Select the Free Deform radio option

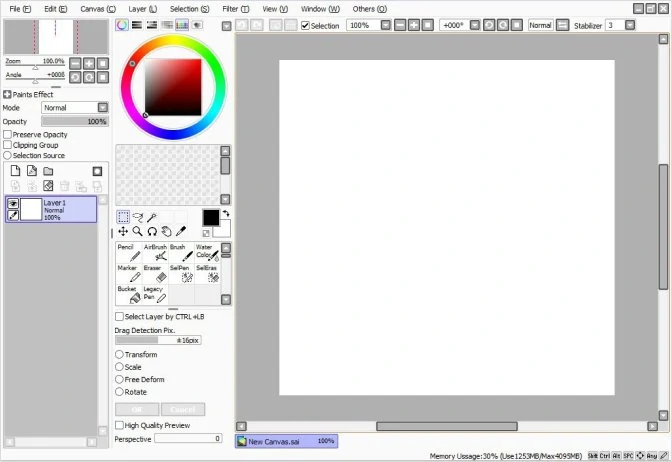pyautogui.click(x=119, y=379)
